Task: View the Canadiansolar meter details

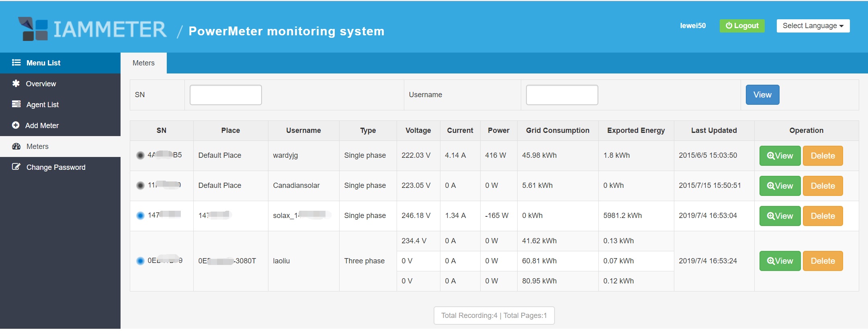Action: tap(780, 186)
